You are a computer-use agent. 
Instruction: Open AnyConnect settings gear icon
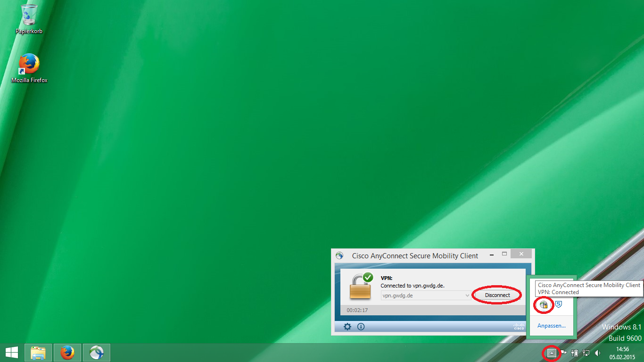point(347,327)
